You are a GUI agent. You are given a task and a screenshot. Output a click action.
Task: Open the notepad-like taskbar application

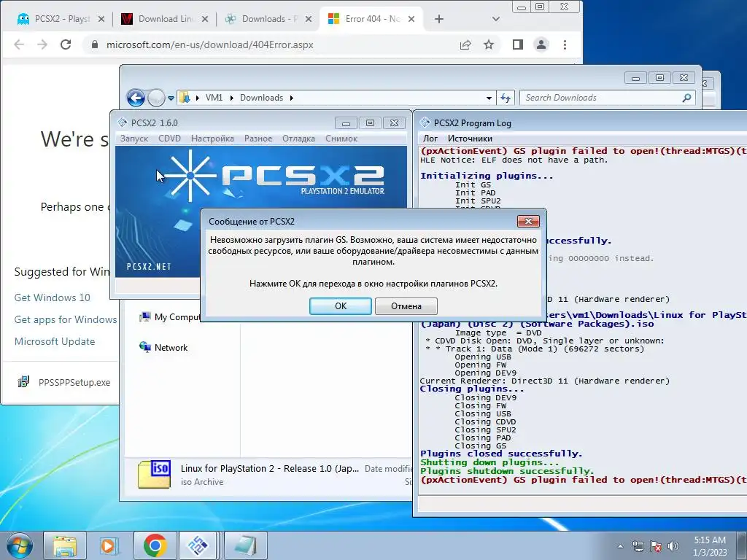tap(246, 545)
